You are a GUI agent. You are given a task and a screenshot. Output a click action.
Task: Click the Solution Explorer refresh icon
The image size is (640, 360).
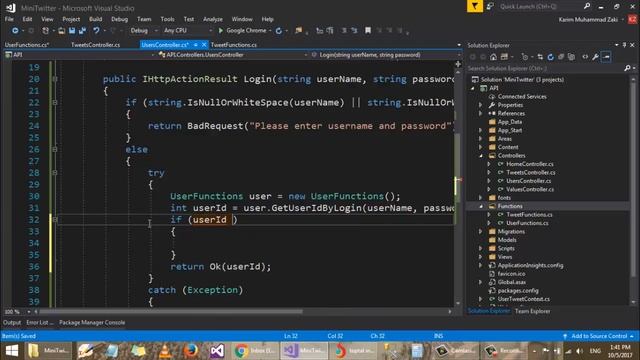tap(551, 57)
